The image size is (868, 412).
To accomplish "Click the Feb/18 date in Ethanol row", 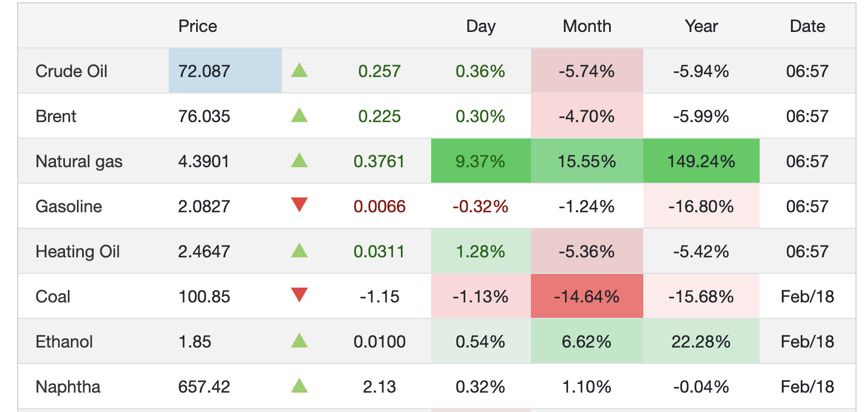I will click(x=808, y=341).
